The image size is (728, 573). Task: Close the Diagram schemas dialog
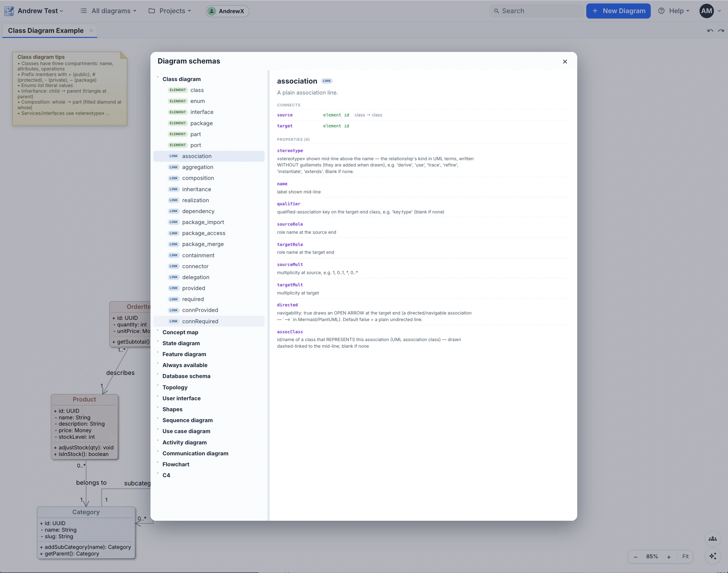(x=565, y=61)
